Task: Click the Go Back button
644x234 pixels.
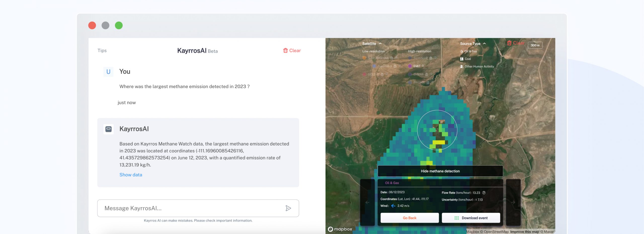Action: click(x=410, y=218)
